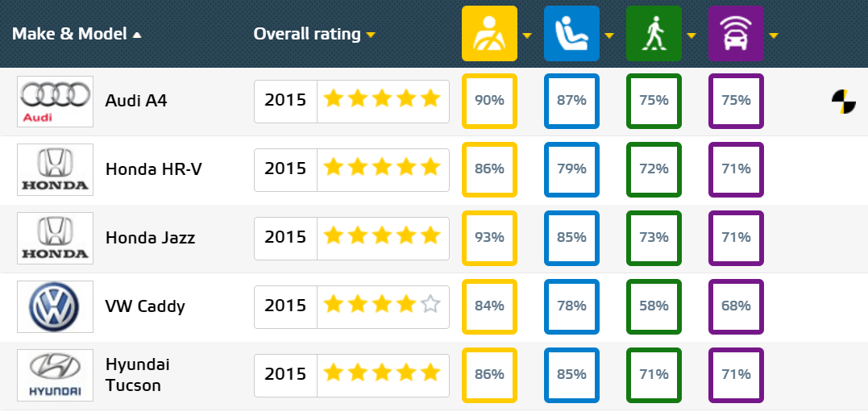
Task: Click the Audi logo thumbnail
Action: tap(56, 102)
